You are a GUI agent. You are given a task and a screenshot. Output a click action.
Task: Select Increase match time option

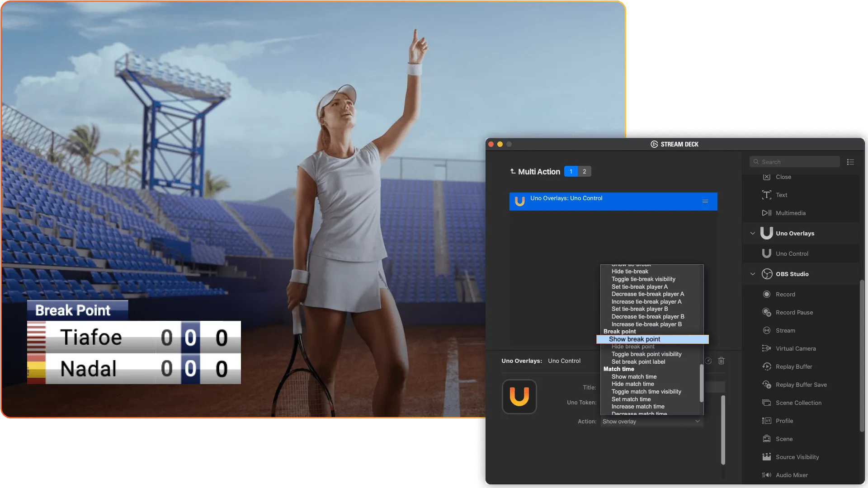(638, 407)
